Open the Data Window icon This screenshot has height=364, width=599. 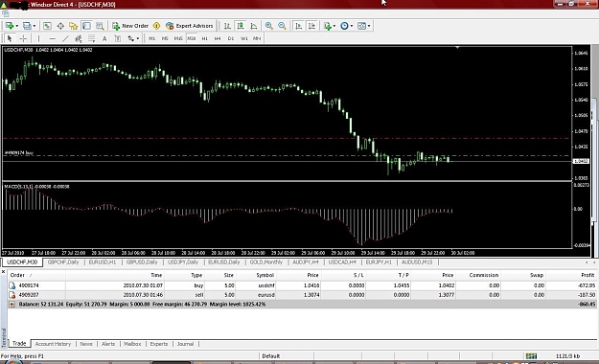(x=60, y=26)
